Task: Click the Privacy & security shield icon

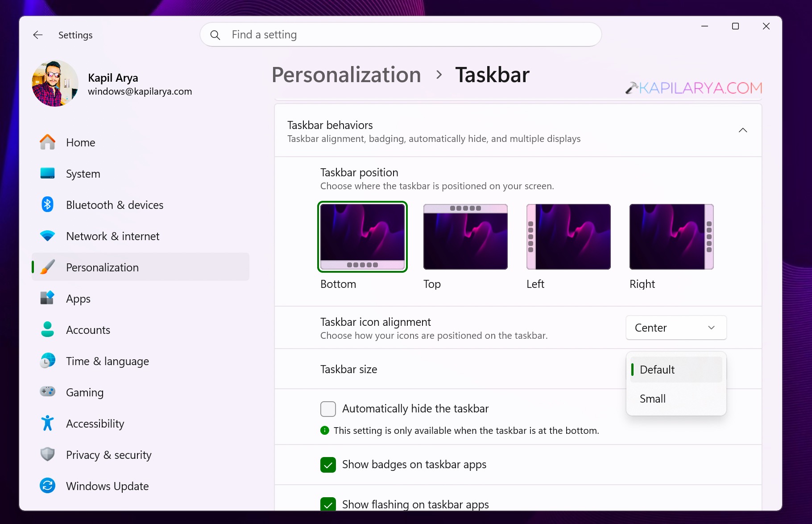Action: click(47, 454)
